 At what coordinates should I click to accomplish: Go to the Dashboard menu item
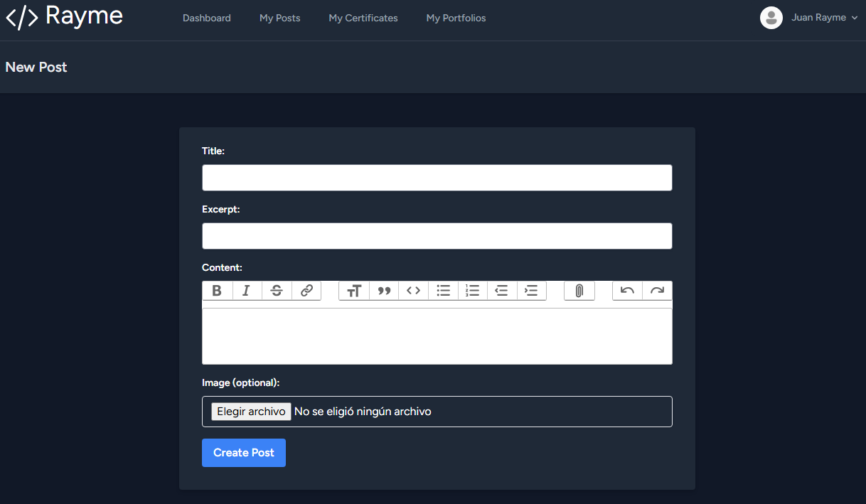(206, 18)
